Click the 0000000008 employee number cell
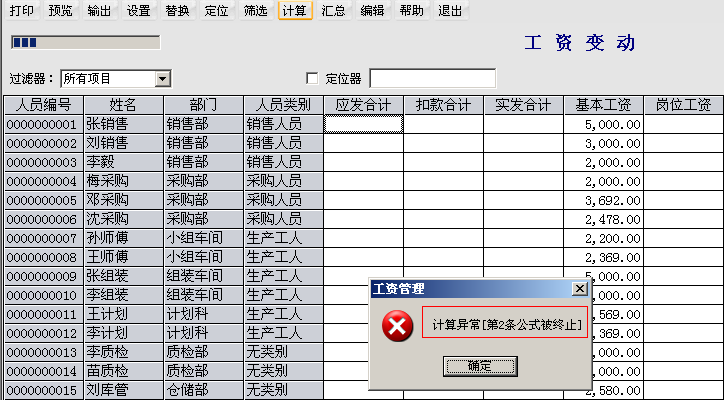The height and width of the screenshot is (400, 724). [44, 257]
